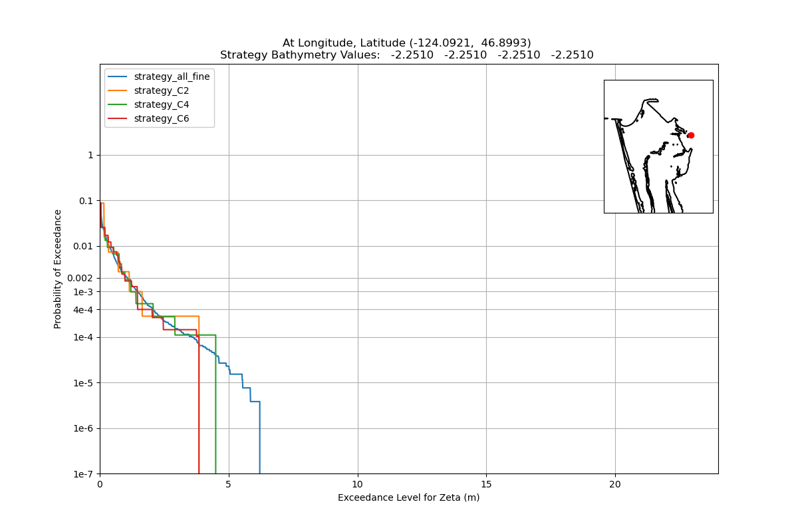
Task: Click the red location dot on inset map
Action: tap(691, 135)
